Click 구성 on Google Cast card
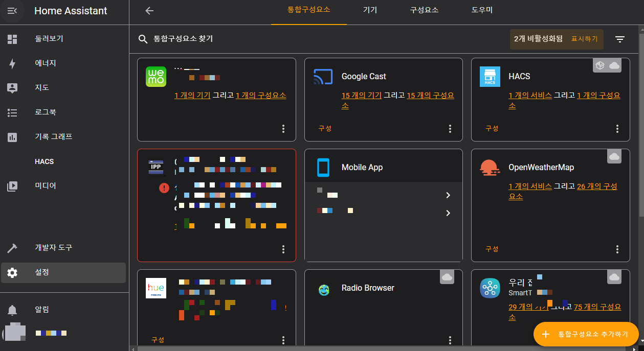644x351 pixels. (325, 128)
